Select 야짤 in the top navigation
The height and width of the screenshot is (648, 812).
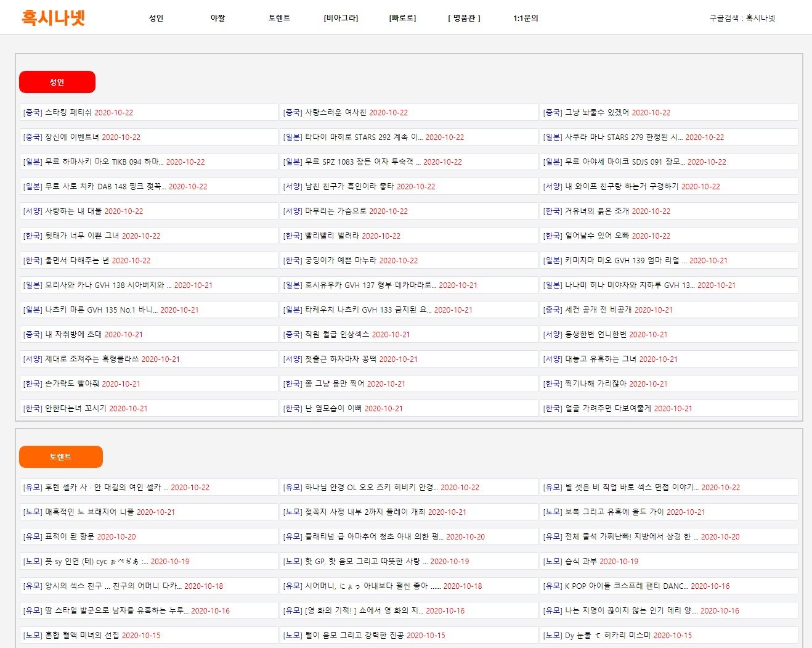(217, 18)
